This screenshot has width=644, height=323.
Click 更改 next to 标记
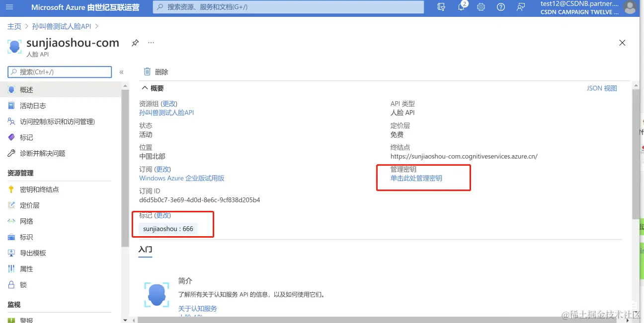[x=162, y=215]
